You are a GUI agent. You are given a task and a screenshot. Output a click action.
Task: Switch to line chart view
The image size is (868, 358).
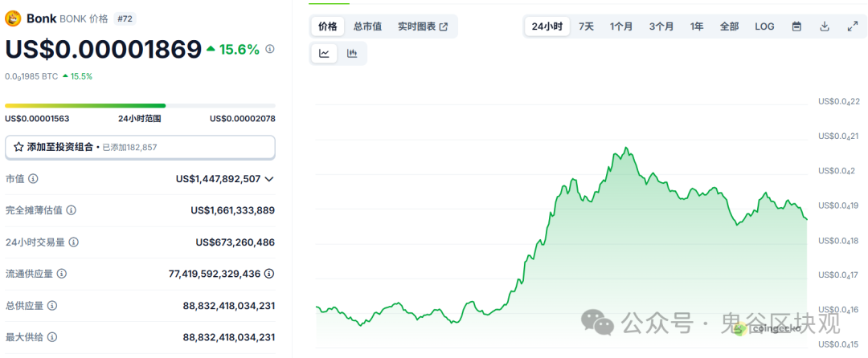pos(324,54)
